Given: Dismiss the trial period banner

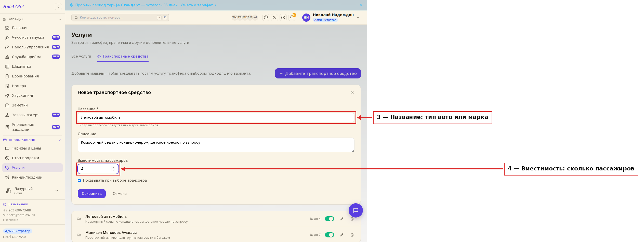Looking at the screenshot, I should 361,5.
